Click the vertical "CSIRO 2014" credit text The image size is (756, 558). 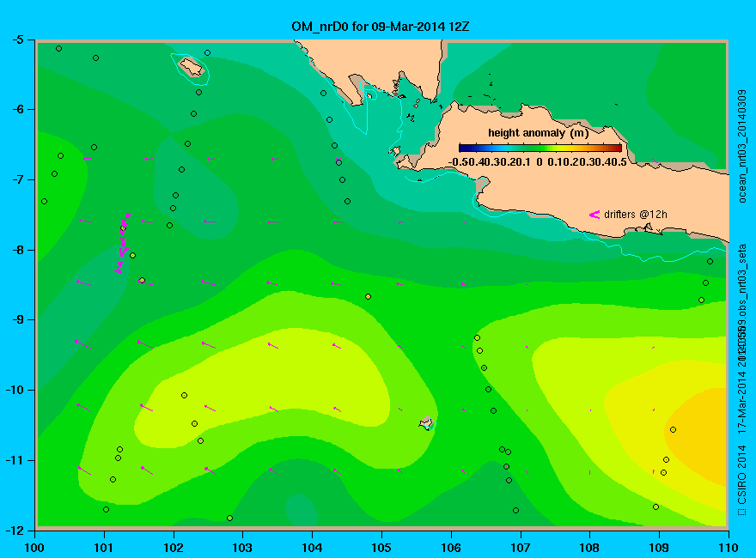[x=742, y=475]
